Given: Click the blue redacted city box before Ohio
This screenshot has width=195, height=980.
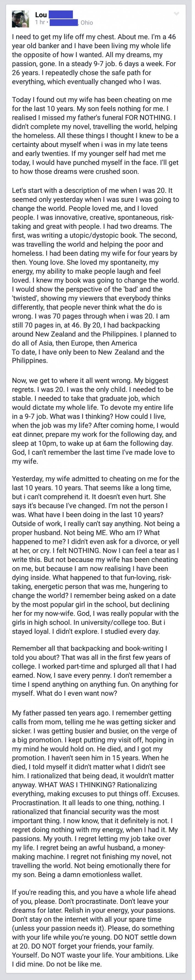Looking at the screenshot, I should click(x=64, y=23).
